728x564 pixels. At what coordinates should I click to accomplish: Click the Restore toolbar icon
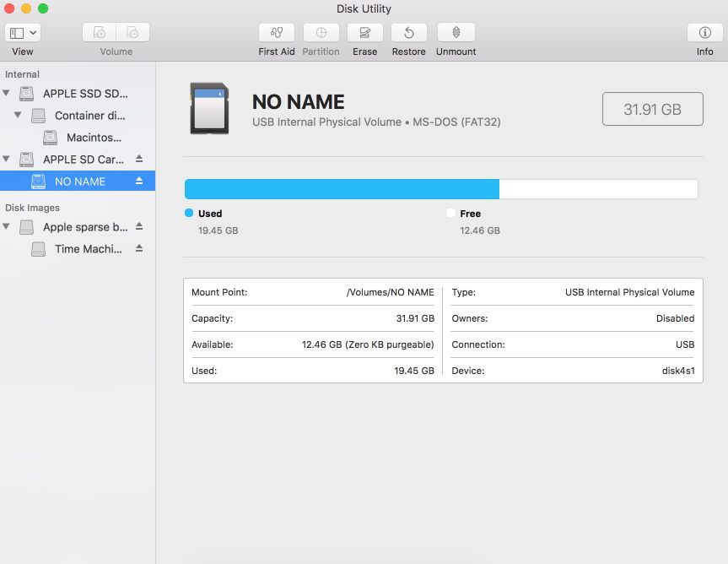click(x=409, y=33)
